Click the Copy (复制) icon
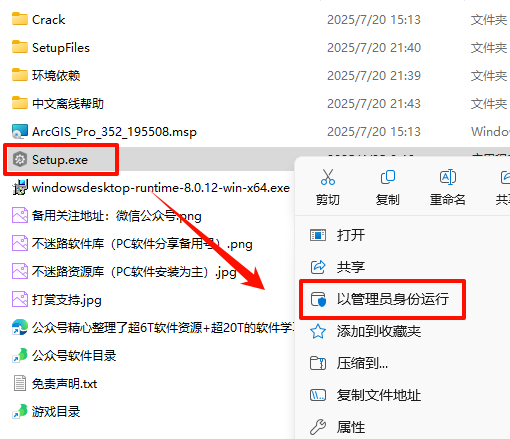This screenshot has height=439, width=510. [x=388, y=177]
